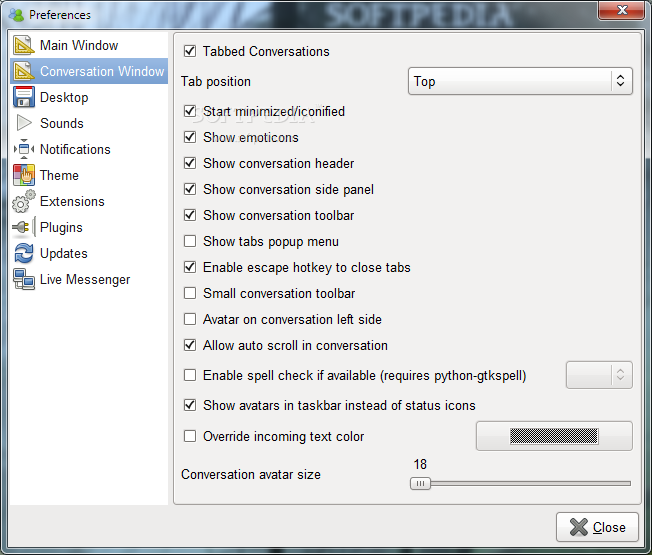The image size is (652, 555).
Task: Click the Close button with X icon
Action: 597,527
